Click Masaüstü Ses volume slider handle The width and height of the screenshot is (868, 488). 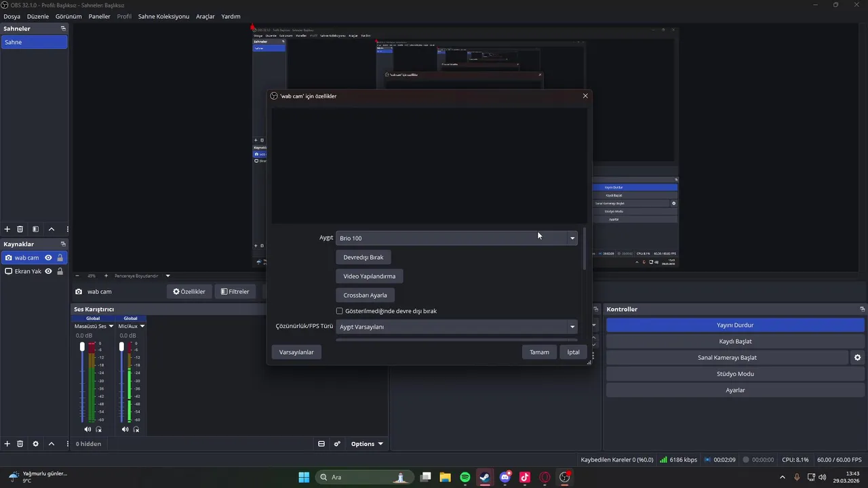coord(82,346)
